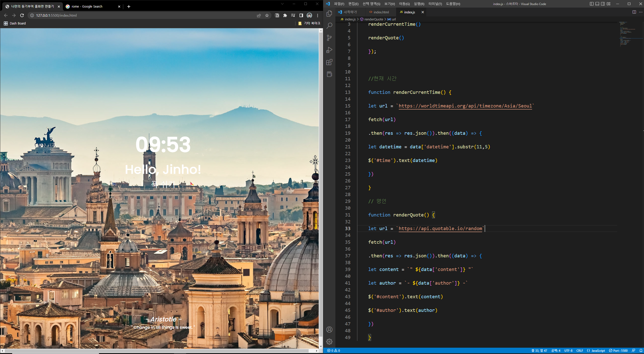The height and width of the screenshot is (354, 644).
Task: Change the CRLF end-of-line sequence
Action: [580, 350]
